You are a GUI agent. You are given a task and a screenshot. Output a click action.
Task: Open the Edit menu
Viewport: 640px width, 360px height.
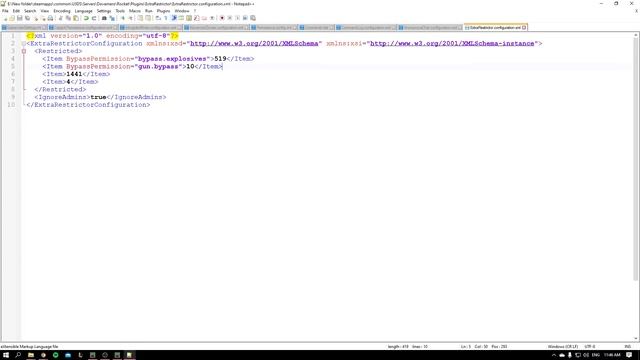pyautogui.click(x=16, y=11)
